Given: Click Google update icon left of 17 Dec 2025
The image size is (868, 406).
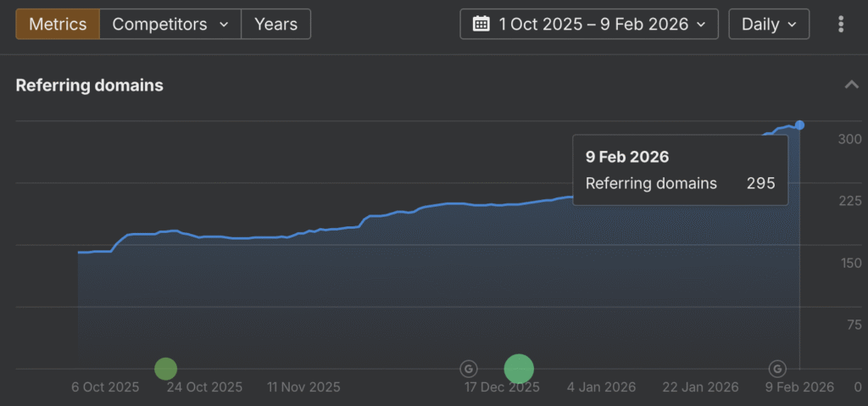Looking at the screenshot, I should 468,369.
